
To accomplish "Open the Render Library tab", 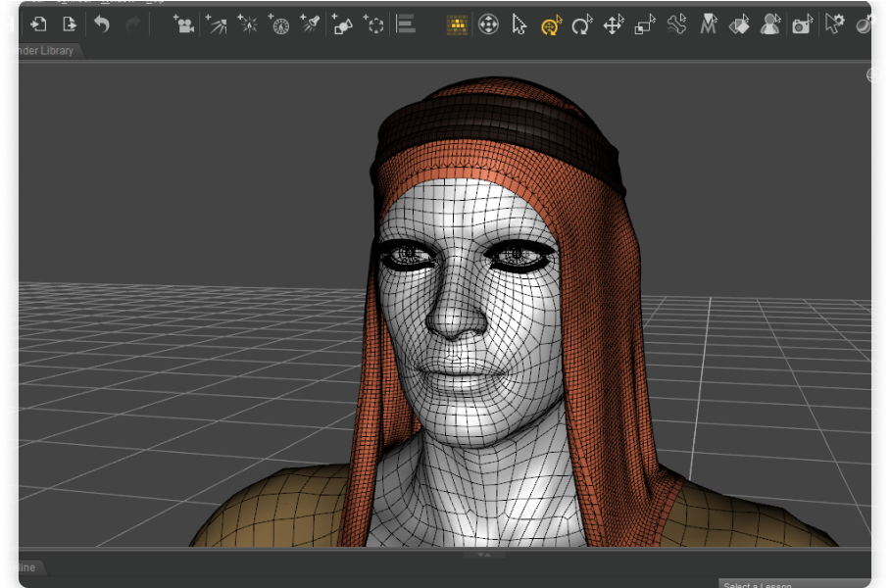I will pyautogui.click(x=39, y=50).
